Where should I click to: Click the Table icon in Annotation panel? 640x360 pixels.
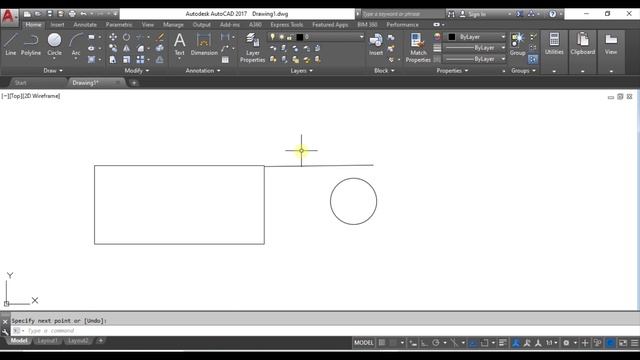[225, 60]
